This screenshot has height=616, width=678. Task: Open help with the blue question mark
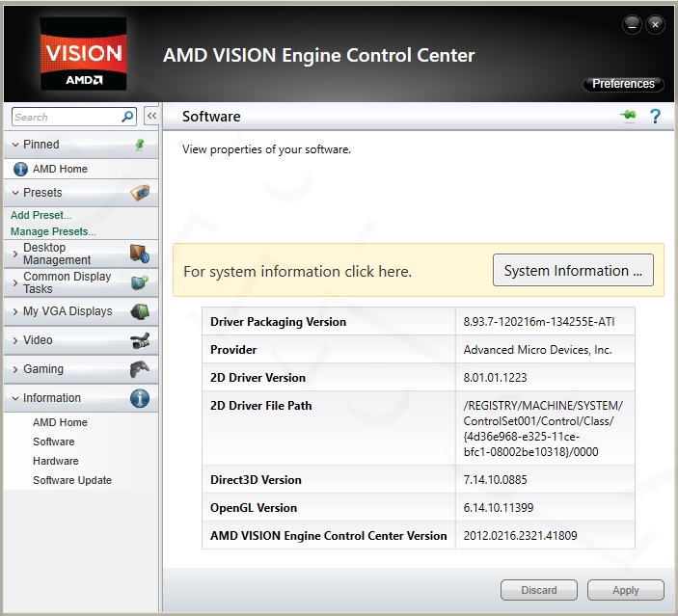coord(656,116)
